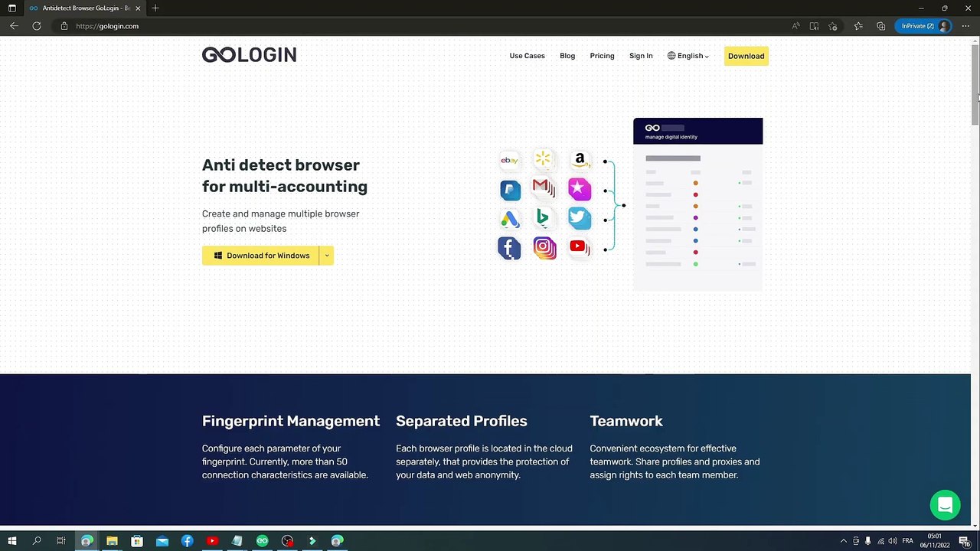The image size is (980, 551).
Task: Add this page to favorites with the star icon
Action: click(x=833, y=26)
